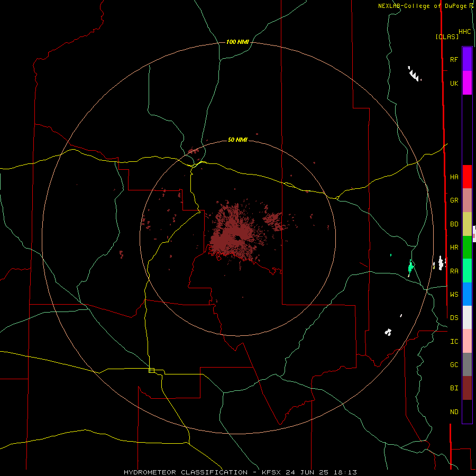
Task: Click the 100 NMI range ring label
Action: point(237,42)
